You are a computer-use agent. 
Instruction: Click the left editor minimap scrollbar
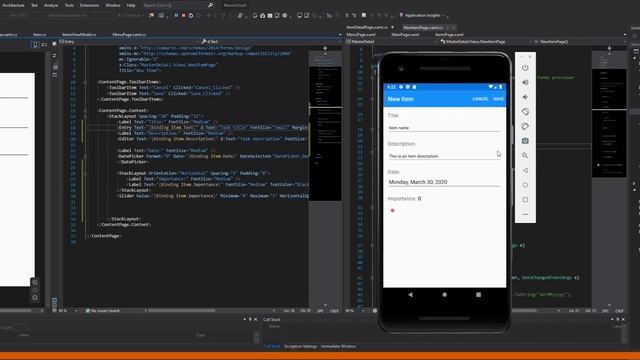(325, 178)
